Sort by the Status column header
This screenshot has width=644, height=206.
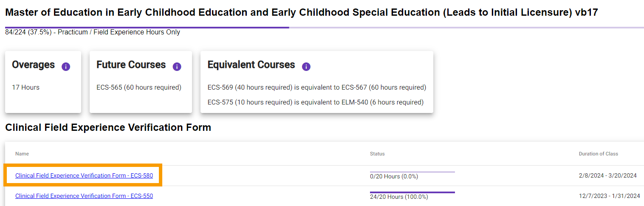tap(377, 154)
